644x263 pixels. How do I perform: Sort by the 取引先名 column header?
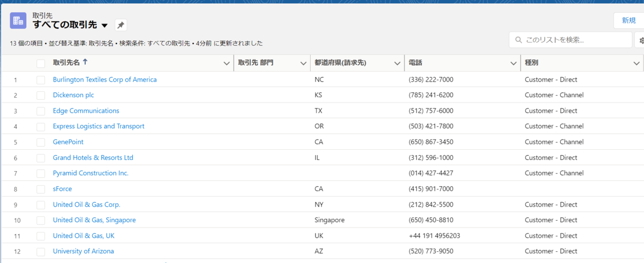[66, 63]
